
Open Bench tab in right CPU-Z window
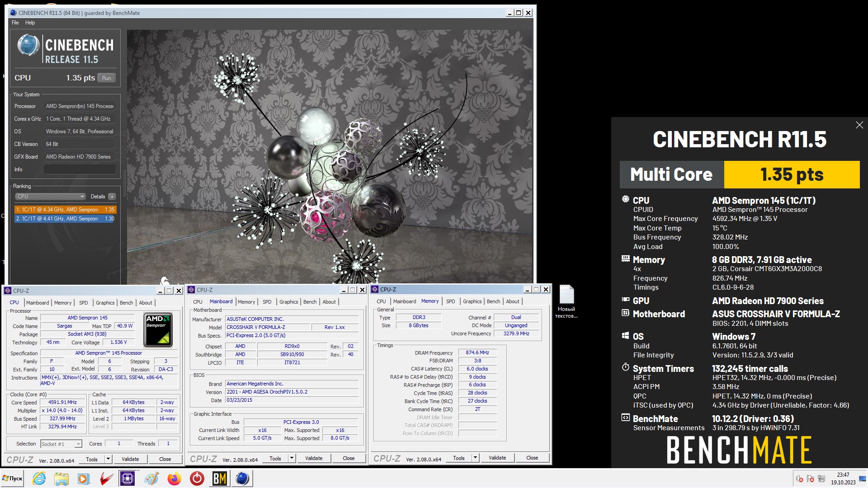point(493,301)
